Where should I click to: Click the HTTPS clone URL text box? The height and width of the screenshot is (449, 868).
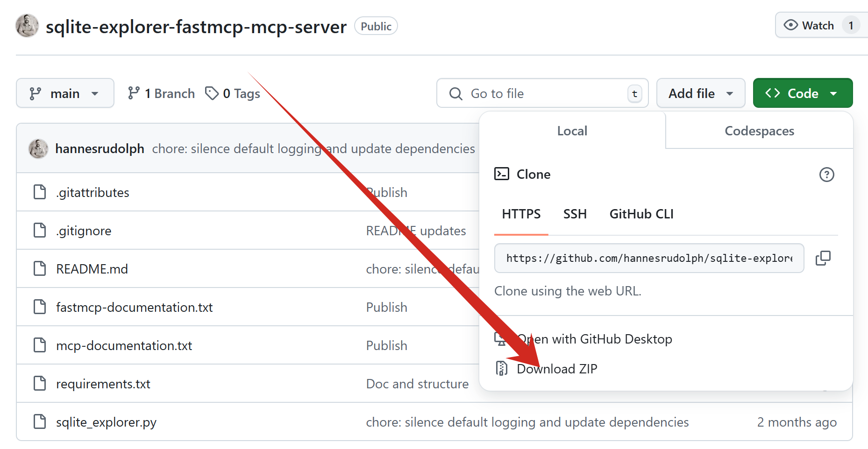(x=649, y=258)
